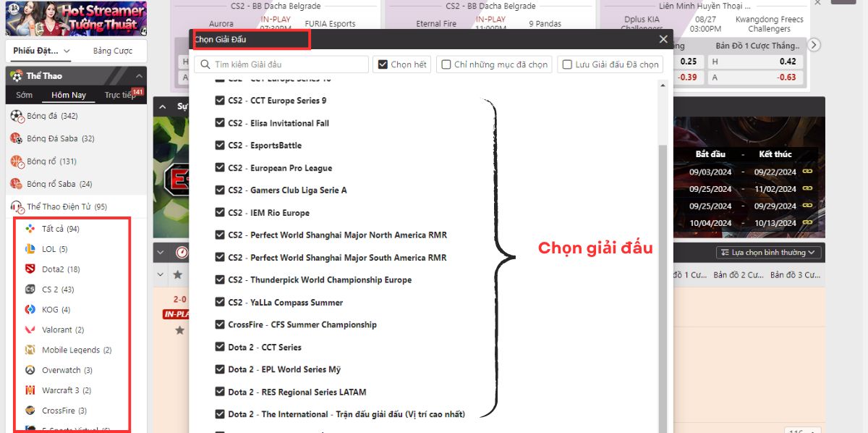The width and height of the screenshot is (868, 433).
Task: Open the Trực tiếp live tab
Action: click(119, 95)
